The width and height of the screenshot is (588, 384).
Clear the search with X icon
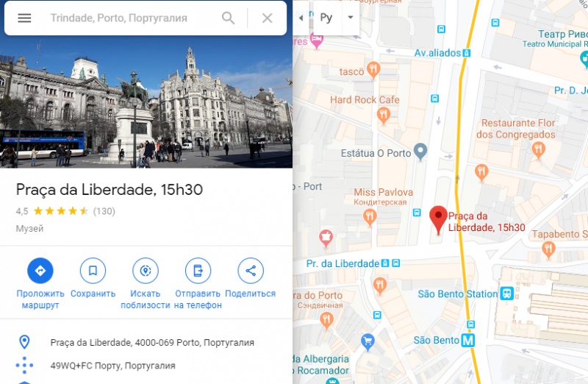click(x=267, y=18)
